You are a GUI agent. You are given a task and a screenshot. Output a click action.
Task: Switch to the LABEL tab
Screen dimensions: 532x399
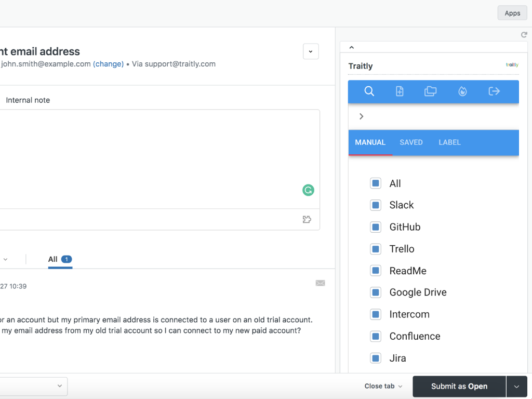point(449,142)
